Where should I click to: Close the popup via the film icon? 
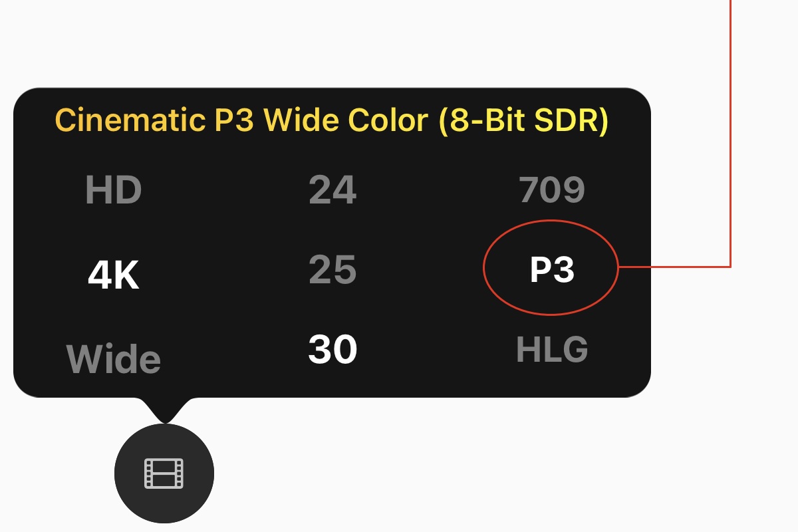coord(164,474)
